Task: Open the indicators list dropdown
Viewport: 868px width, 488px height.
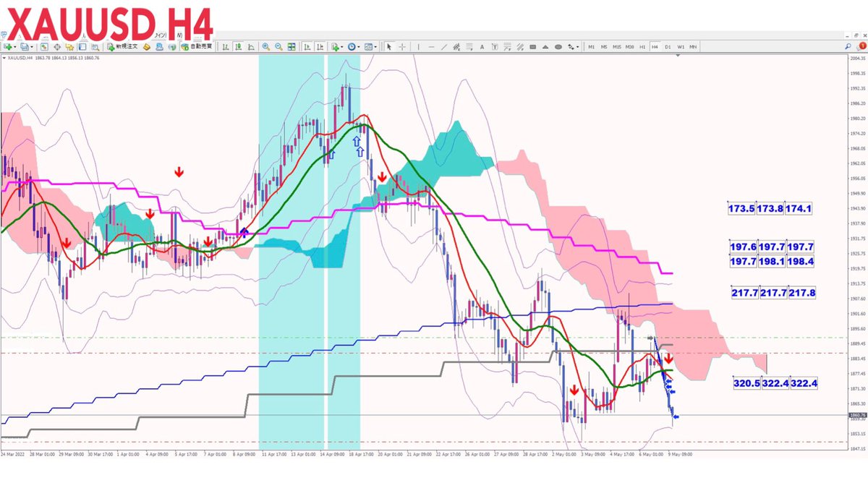Action: 336,47
